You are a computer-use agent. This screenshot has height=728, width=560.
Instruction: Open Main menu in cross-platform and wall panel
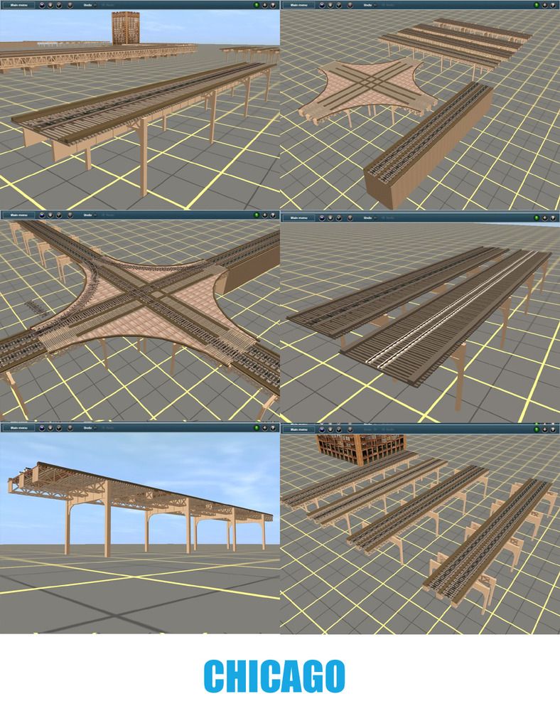(x=299, y=5)
